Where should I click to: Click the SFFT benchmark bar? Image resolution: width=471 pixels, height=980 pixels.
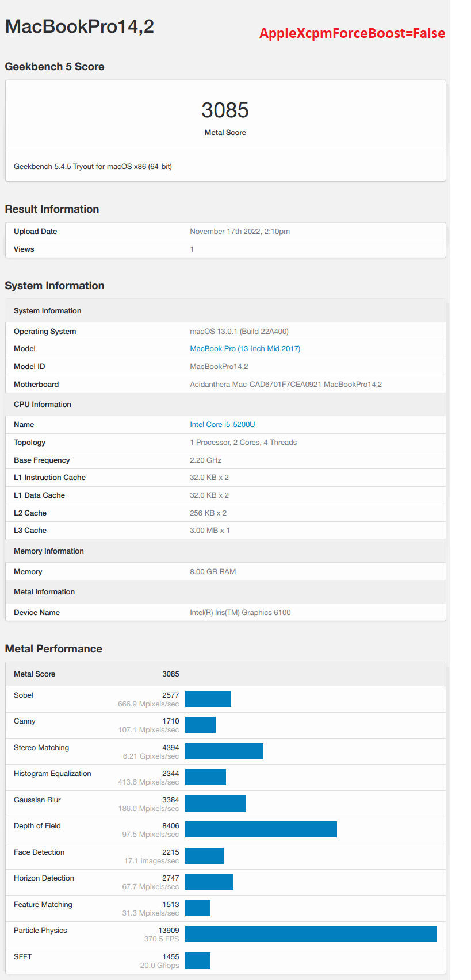tap(198, 960)
